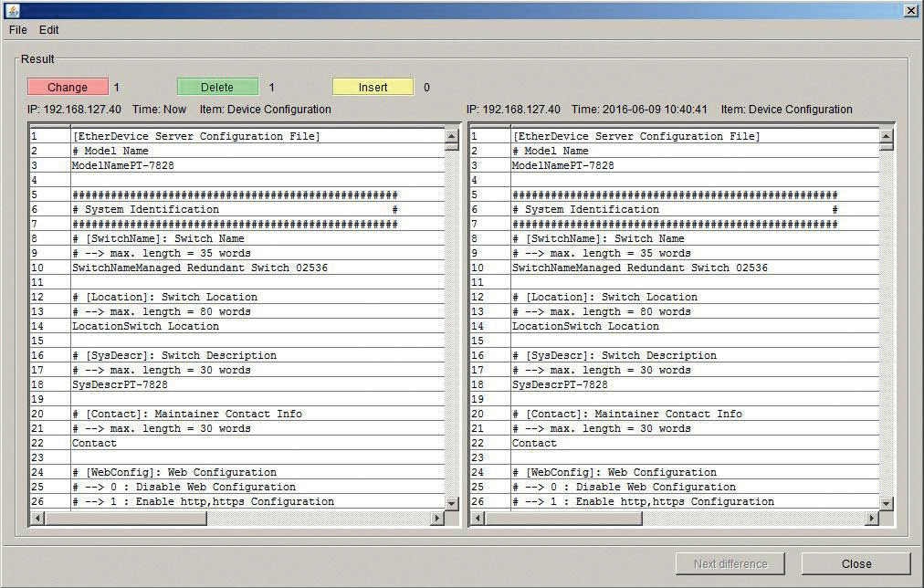The height and width of the screenshot is (588, 924).
Task: Open the File menu
Action: (17, 30)
